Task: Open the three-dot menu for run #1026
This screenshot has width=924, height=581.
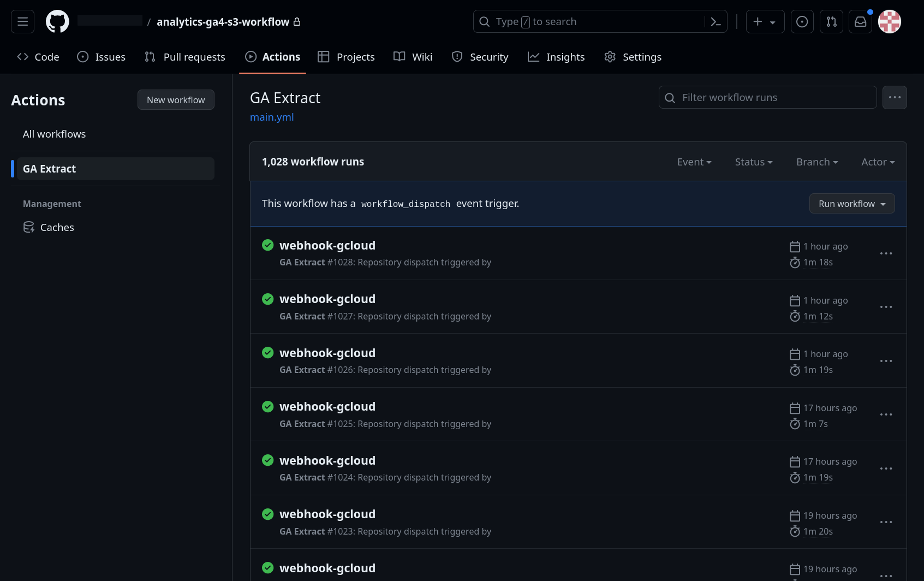Action: point(886,361)
